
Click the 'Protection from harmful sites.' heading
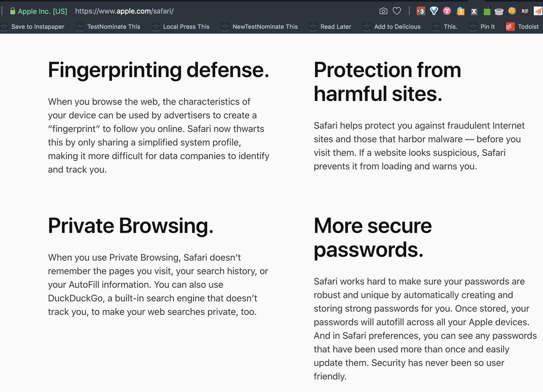(x=387, y=82)
